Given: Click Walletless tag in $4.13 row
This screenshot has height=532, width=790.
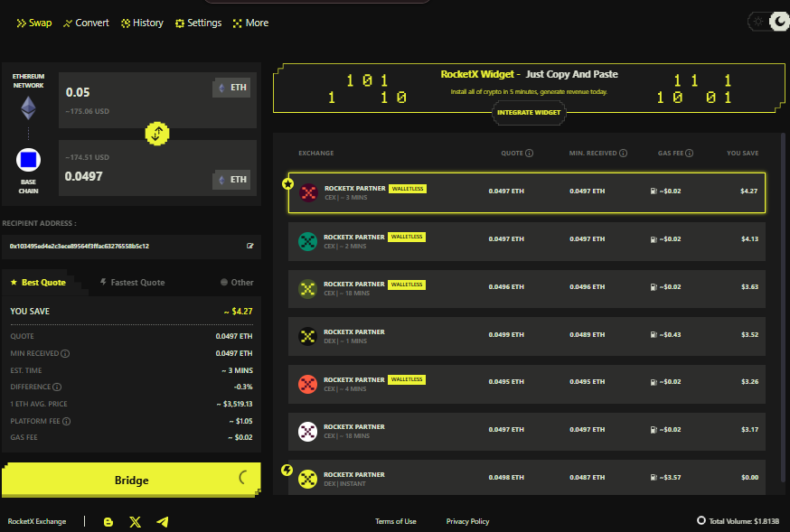Looking at the screenshot, I should click(x=407, y=237).
